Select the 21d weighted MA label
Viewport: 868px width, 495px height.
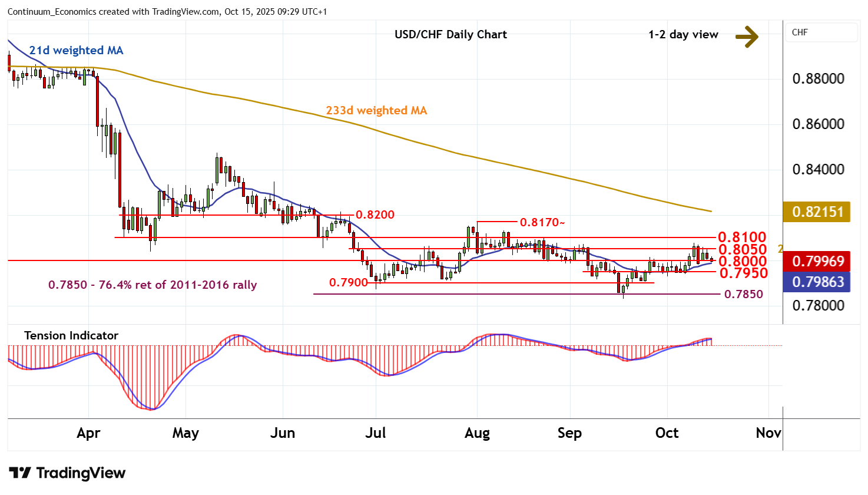(76, 51)
